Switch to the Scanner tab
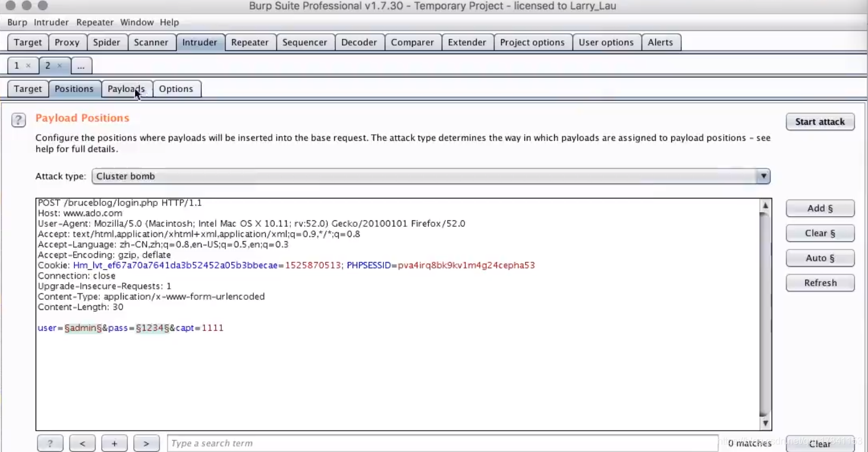 [151, 43]
